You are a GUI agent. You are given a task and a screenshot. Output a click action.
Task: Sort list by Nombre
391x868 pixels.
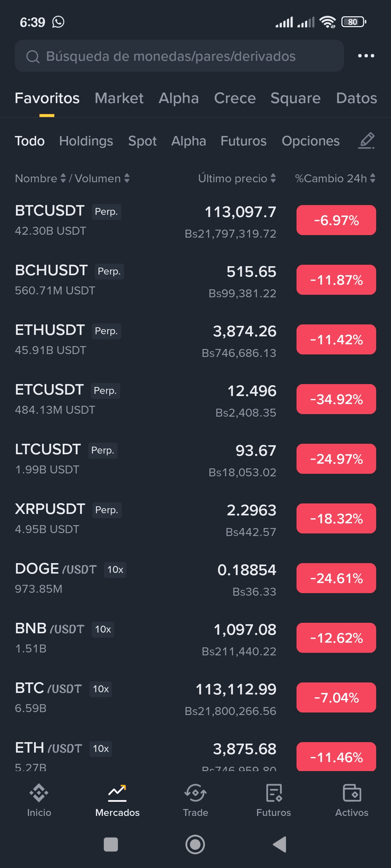click(x=40, y=178)
